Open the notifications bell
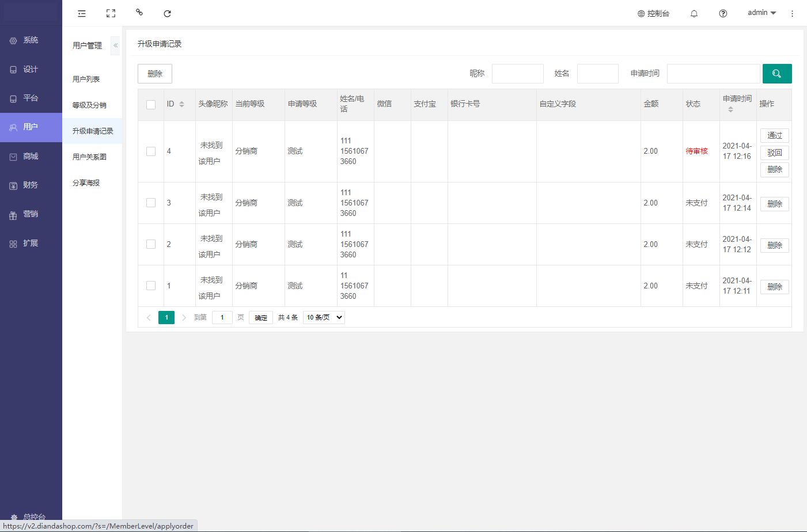Screen dimensions: 807x532 click(694, 13)
